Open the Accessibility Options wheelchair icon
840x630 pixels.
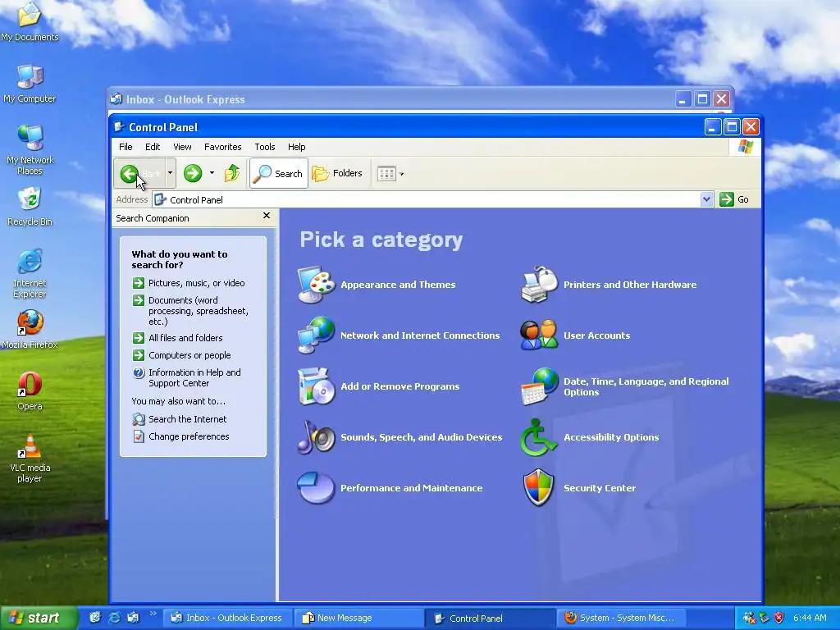(538, 437)
